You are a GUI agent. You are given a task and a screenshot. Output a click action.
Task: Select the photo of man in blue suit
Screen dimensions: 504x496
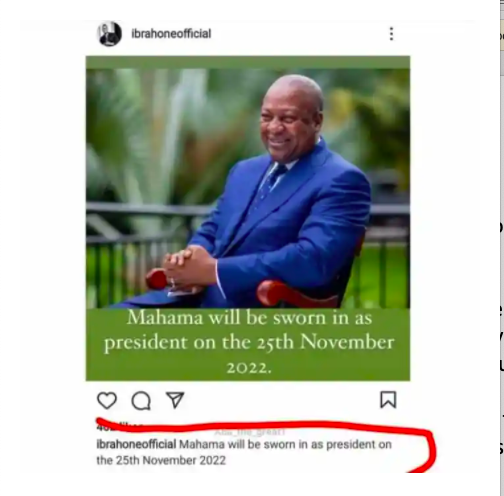click(248, 188)
